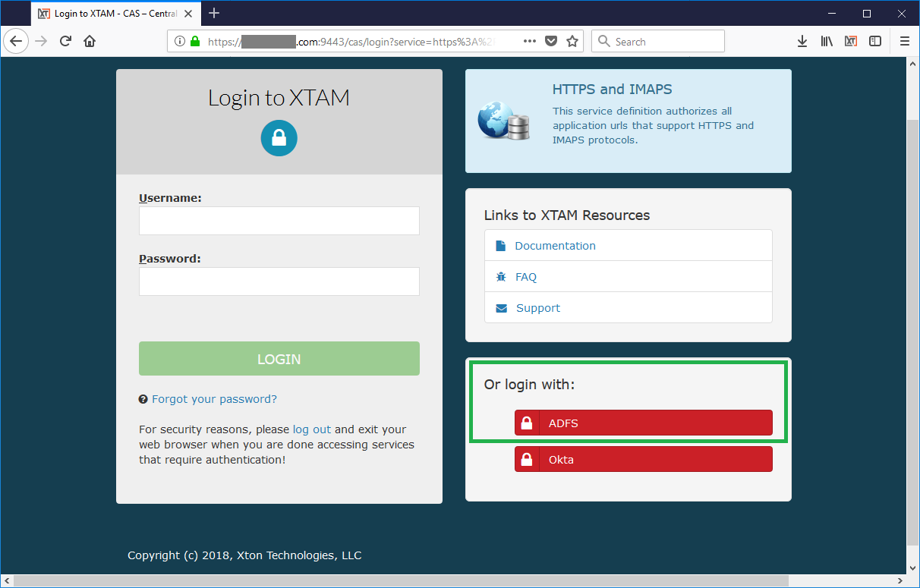This screenshot has width=920, height=588.
Task: Open the page actions three-dot menu
Action: tap(529, 41)
